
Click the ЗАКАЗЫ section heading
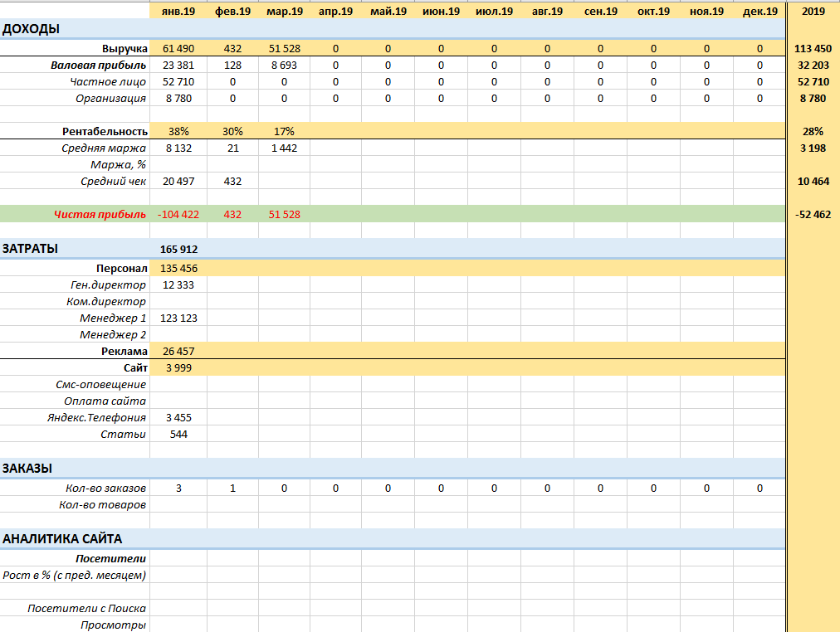tap(27, 469)
